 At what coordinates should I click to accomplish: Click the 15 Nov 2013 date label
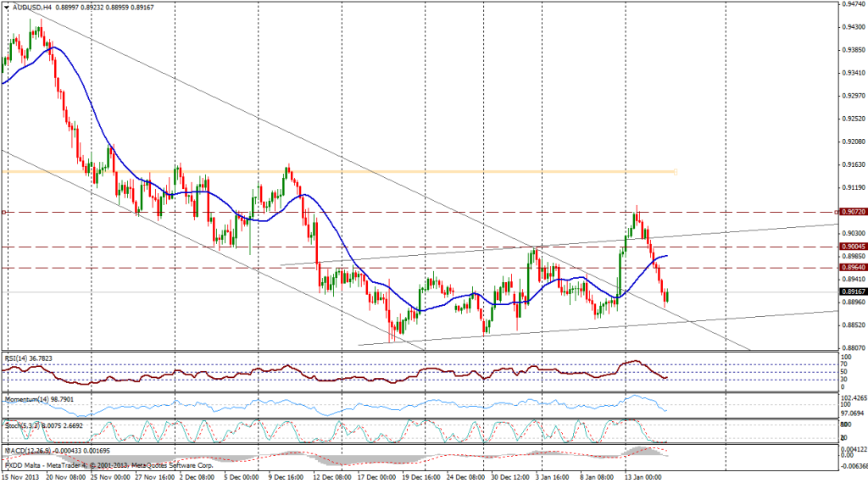pos(21,477)
